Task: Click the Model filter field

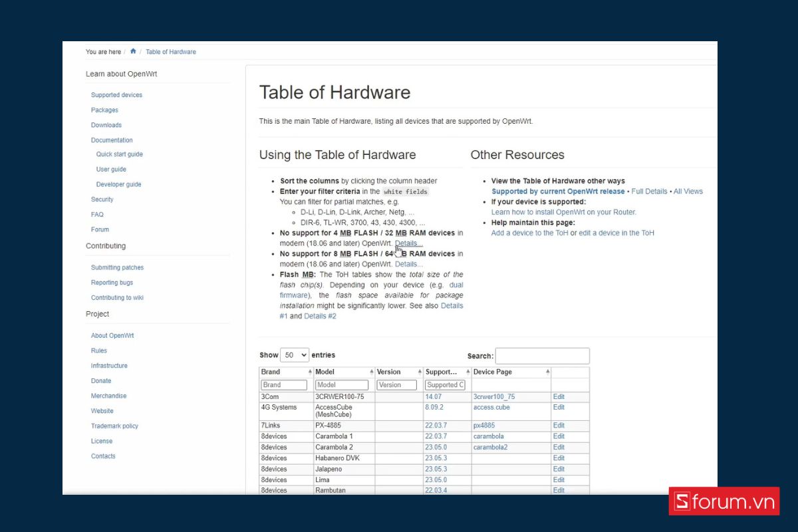Action: click(x=342, y=385)
